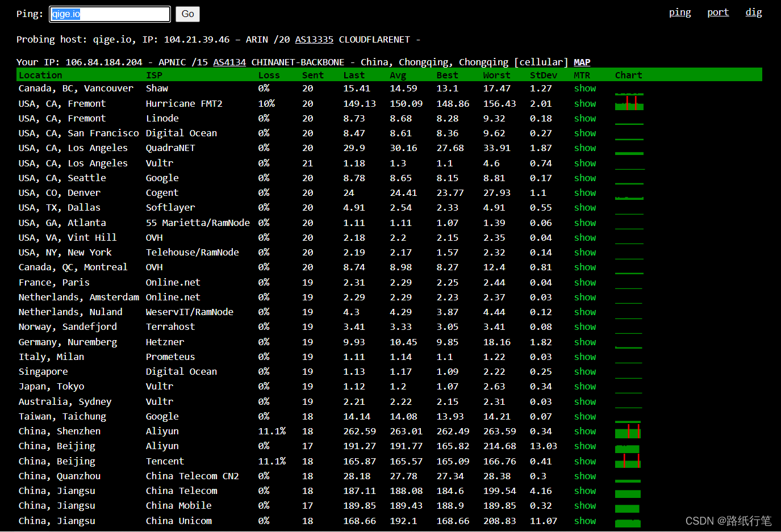Screen dimensions: 781x532
Task: Open the dig tool link
Action: [x=753, y=12]
